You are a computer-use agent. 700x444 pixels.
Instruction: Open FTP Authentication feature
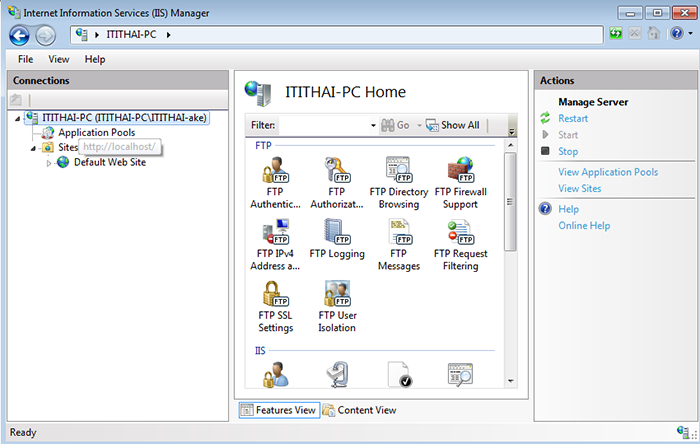point(275,183)
